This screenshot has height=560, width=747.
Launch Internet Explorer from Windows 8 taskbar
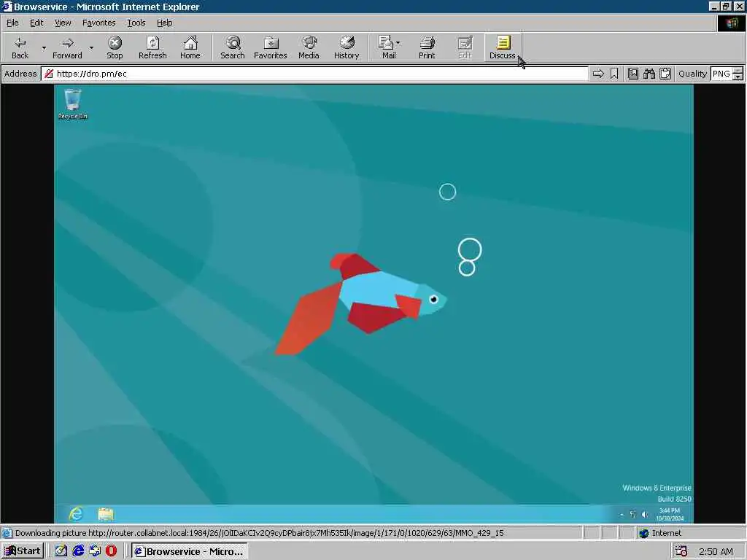(76, 514)
